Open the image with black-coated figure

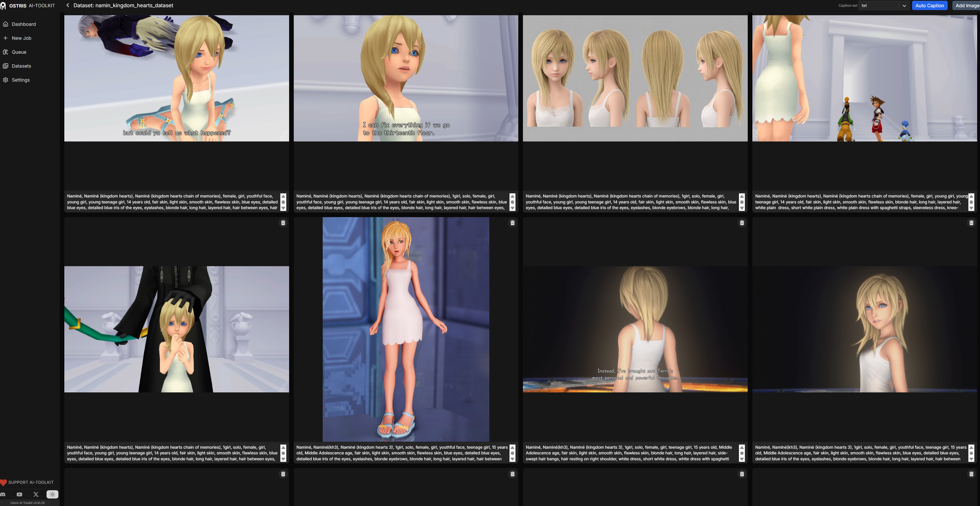click(176, 329)
